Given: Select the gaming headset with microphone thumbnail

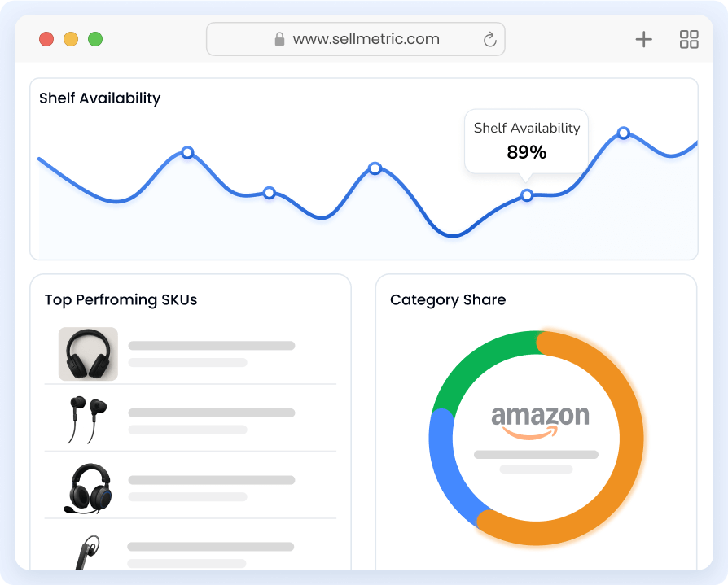Looking at the screenshot, I should tap(88, 487).
